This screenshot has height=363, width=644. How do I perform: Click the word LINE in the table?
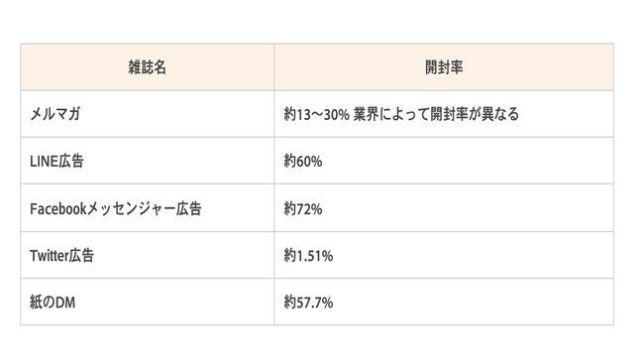44,161
